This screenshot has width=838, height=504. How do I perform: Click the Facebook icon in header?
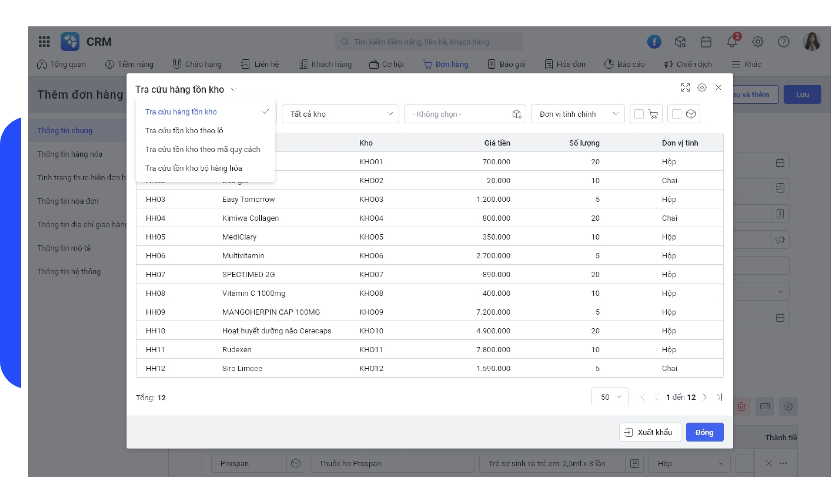pos(654,42)
